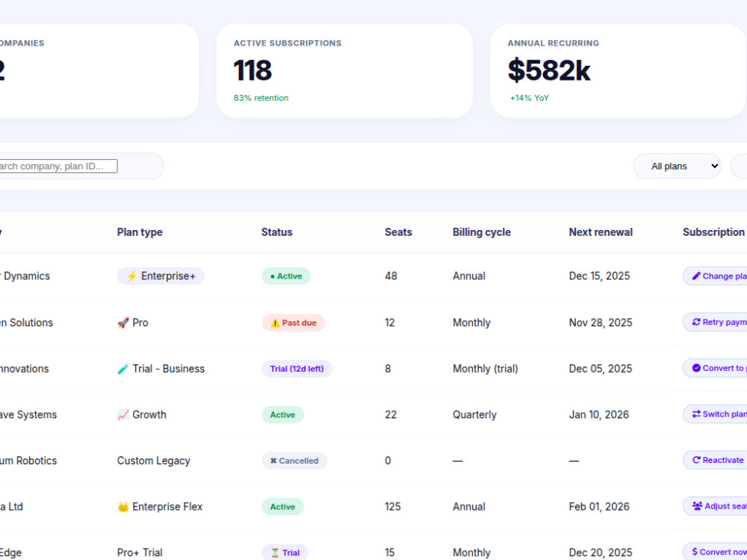Click the Reactivate button text
The width and height of the screenshot is (747, 560).
point(722,460)
